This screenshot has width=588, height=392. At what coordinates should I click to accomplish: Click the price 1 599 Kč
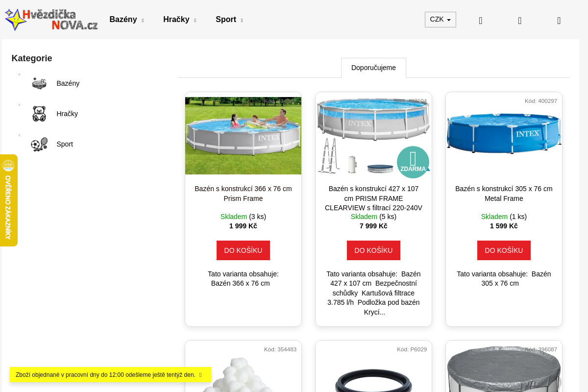tap(504, 226)
